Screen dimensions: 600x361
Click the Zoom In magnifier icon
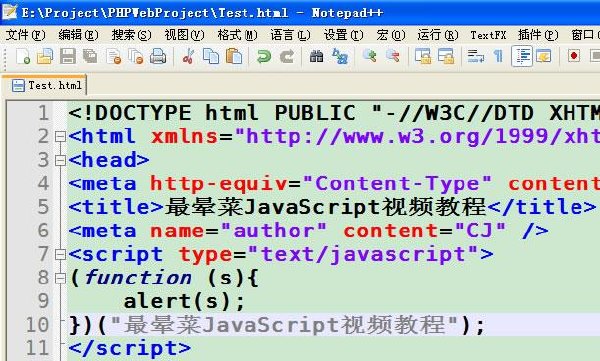(x=370, y=56)
